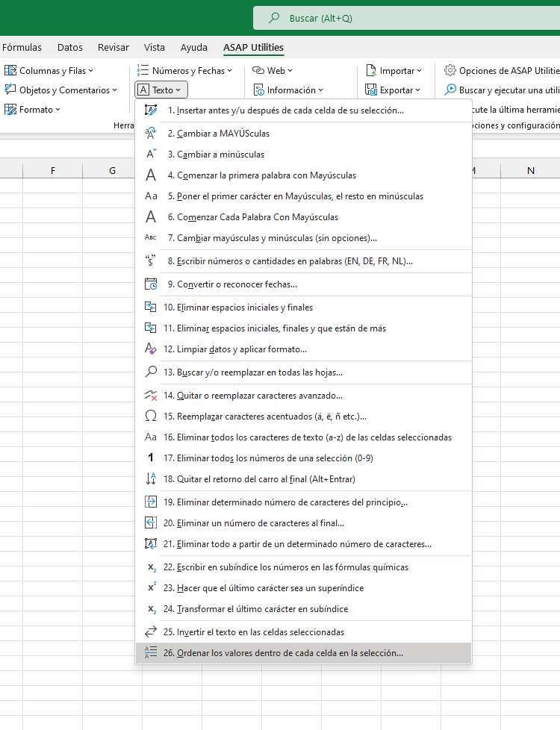Viewport: 560px width, 730px height.
Task: Open the Objetos y Comentarios dropdown
Action: pos(61,90)
